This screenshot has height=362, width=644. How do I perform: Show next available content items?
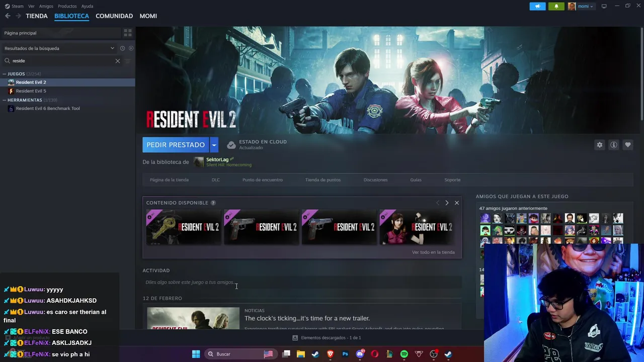coord(447,203)
